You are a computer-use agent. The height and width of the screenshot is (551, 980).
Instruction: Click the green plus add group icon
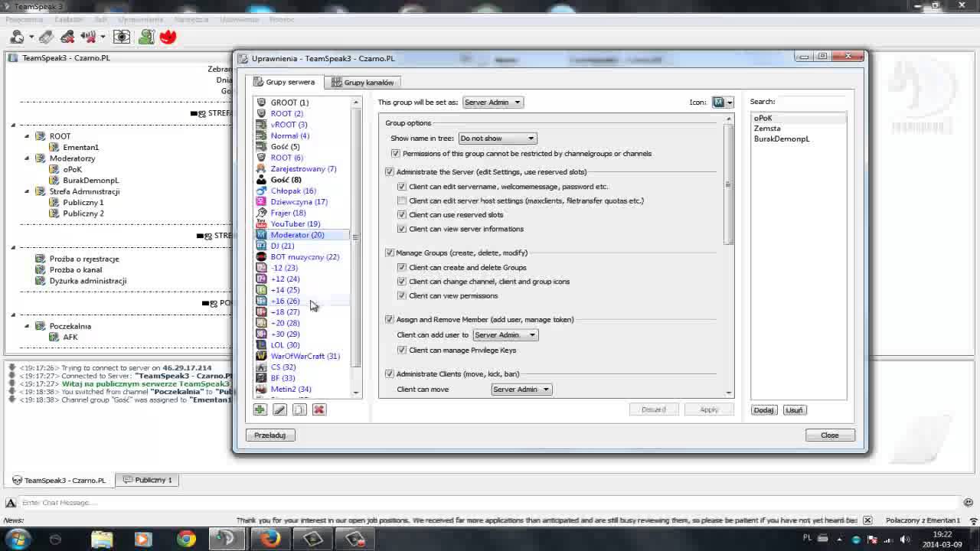point(260,409)
